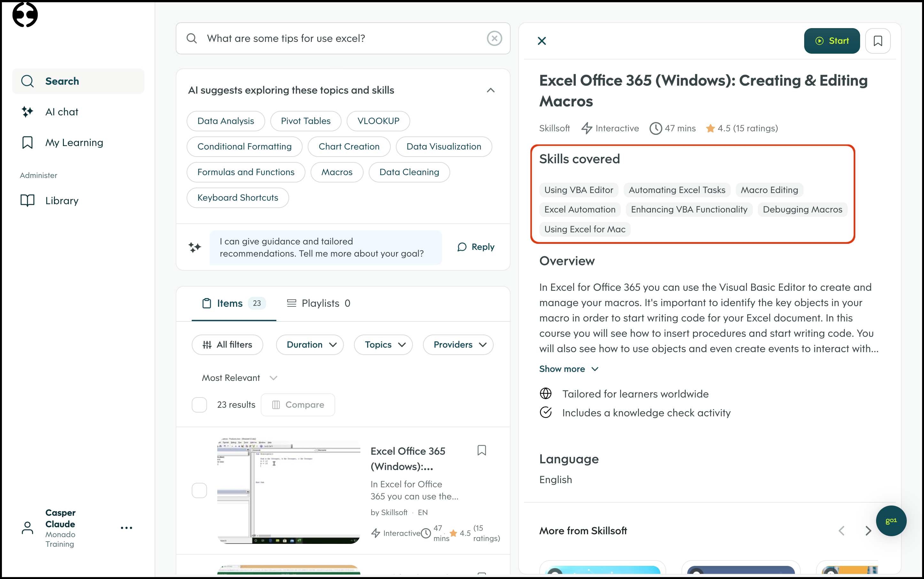Image resolution: width=924 pixels, height=579 pixels.
Task: Click the Compare button
Action: coord(298,405)
